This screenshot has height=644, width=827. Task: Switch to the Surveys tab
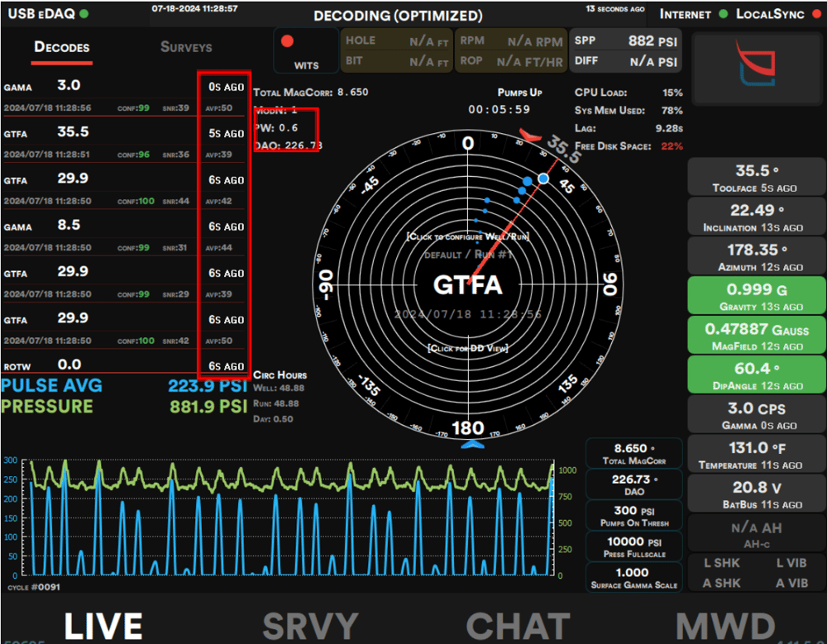pos(186,47)
